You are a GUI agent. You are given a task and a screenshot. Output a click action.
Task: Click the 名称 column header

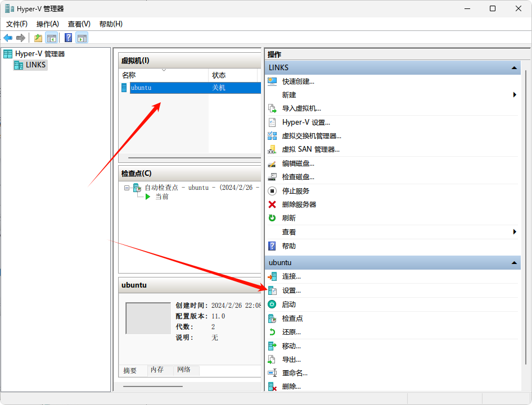(x=164, y=75)
